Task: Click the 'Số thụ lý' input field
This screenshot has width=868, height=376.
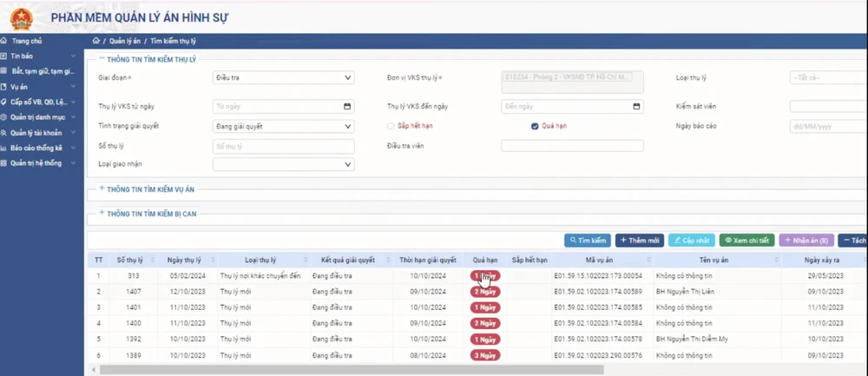Action: click(x=283, y=147)
